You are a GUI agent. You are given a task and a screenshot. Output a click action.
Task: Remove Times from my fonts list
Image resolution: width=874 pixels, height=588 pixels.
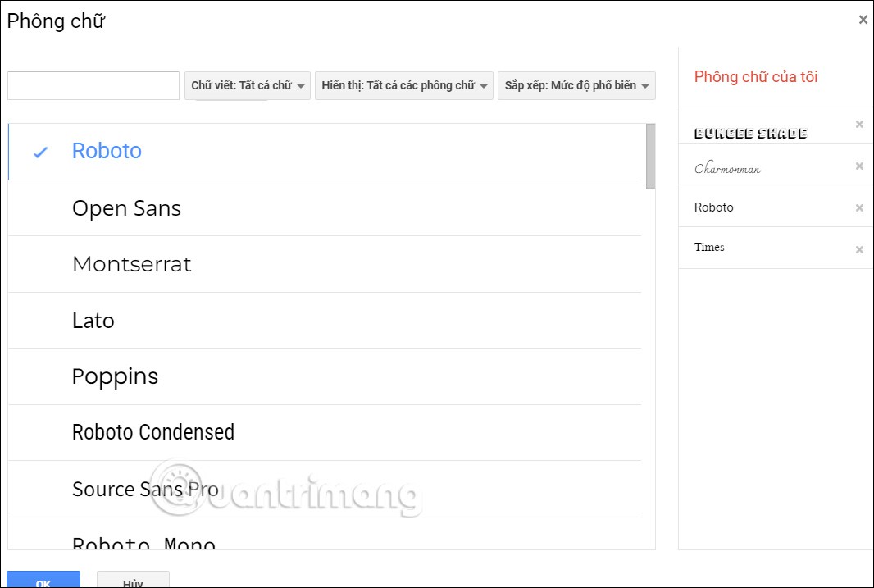pos(859,249)
